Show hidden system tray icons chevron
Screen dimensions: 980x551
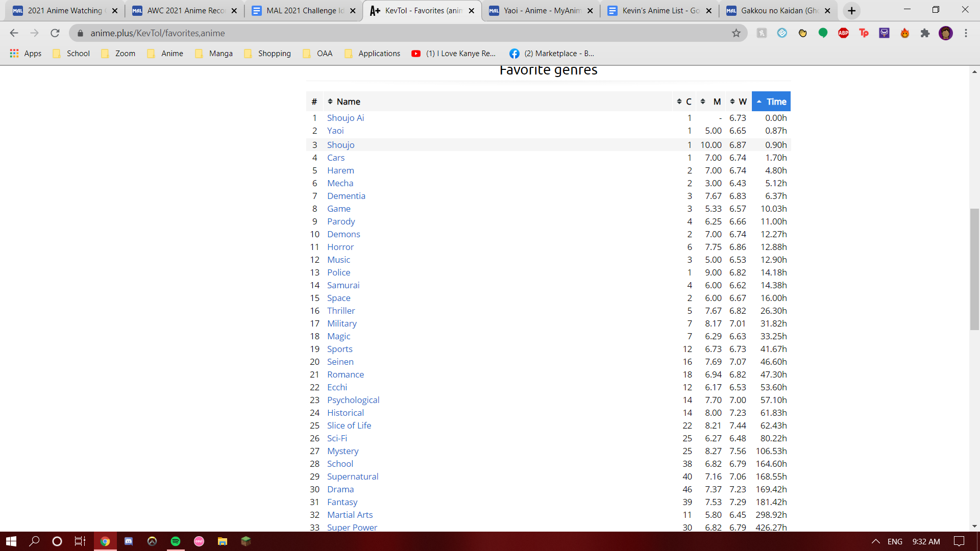point(875,541)
